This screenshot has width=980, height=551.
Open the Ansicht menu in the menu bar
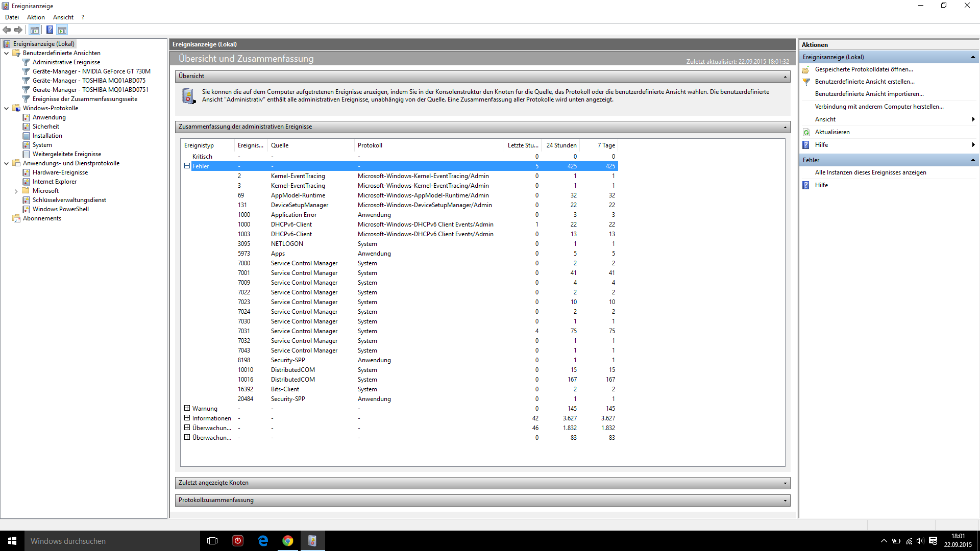(x=63, y=17)
